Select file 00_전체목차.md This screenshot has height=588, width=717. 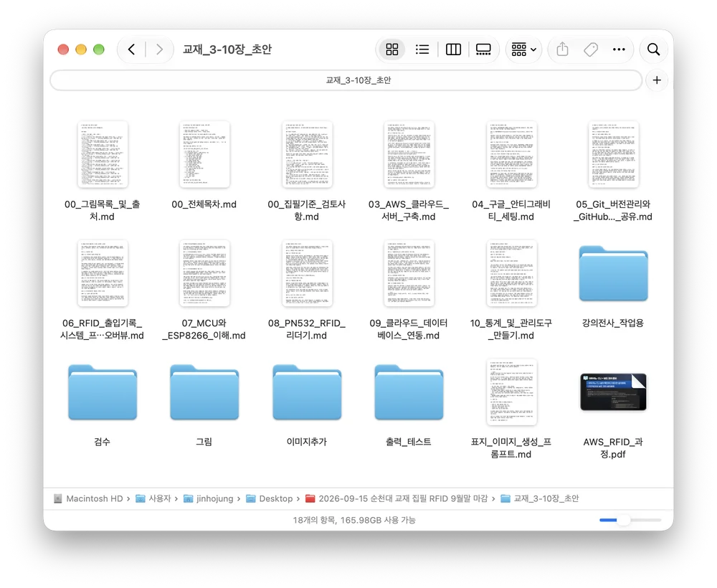click(x=204, y=165)
